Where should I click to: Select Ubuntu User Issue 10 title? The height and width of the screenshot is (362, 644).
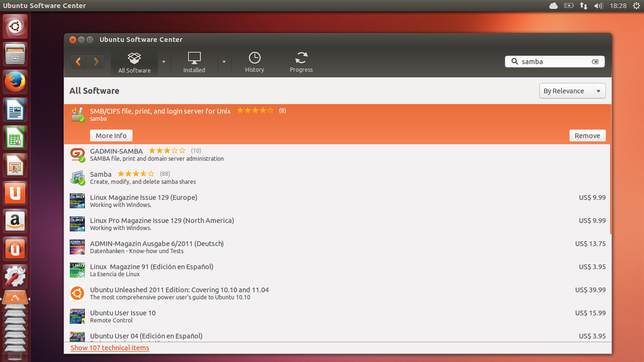123,313
